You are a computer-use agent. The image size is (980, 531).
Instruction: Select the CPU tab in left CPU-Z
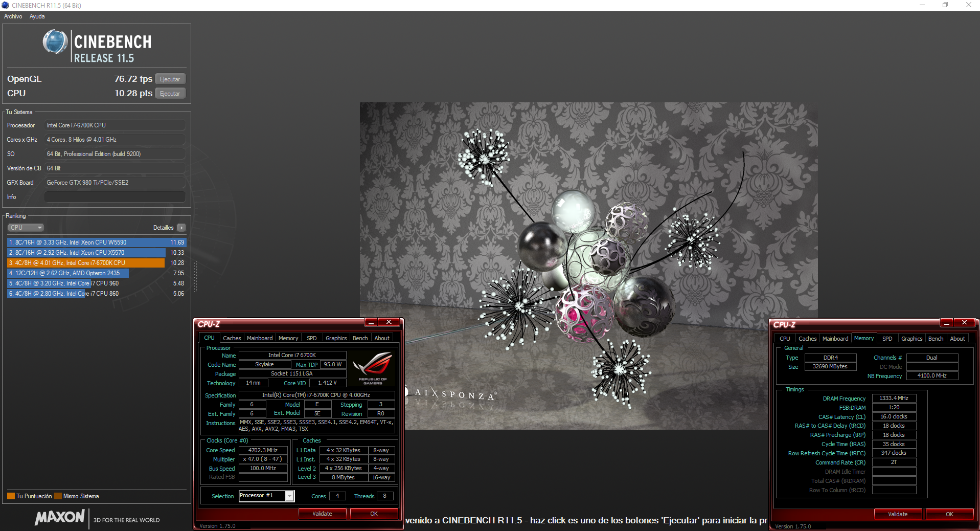(x=209, y=338)
